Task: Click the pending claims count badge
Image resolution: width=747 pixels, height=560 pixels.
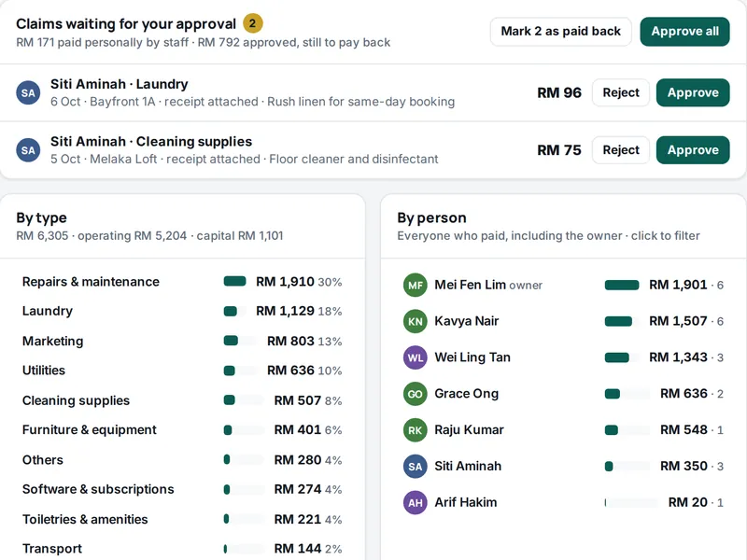Action: [x=252, y=23]
